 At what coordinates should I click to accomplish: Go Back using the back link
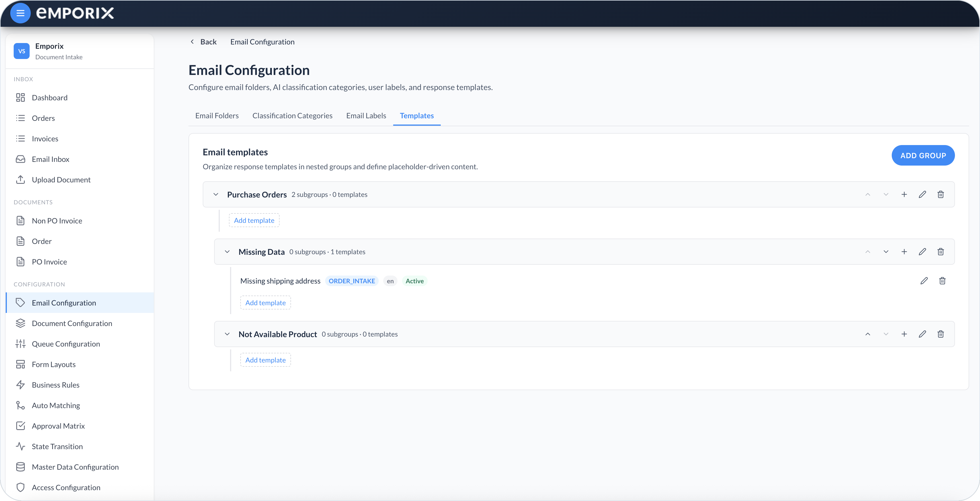(203, 42)
